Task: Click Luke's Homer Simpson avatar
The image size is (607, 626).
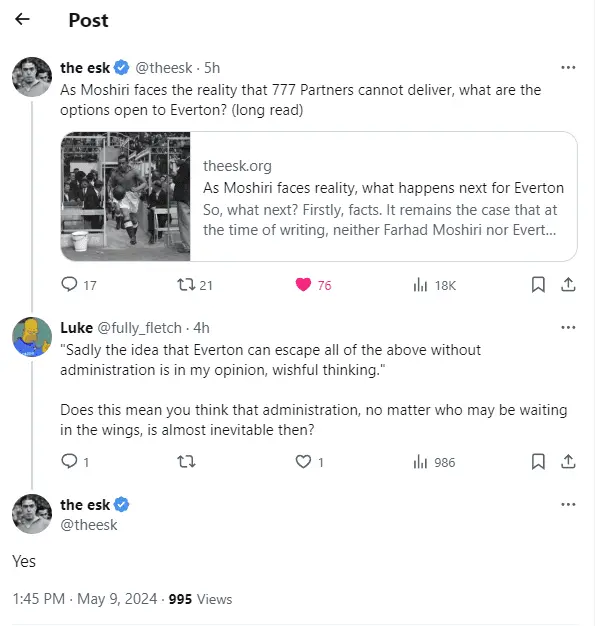Action: point(32,336)
